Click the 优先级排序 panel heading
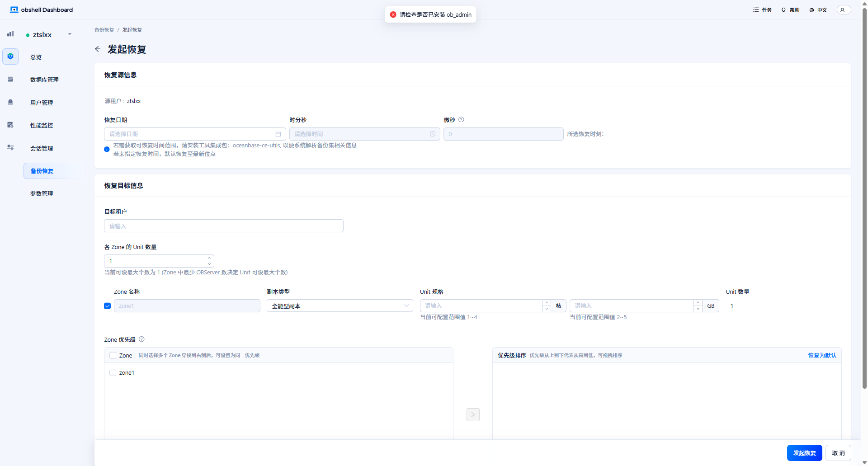Screen dimensions: 868x466 click(512, 356)
